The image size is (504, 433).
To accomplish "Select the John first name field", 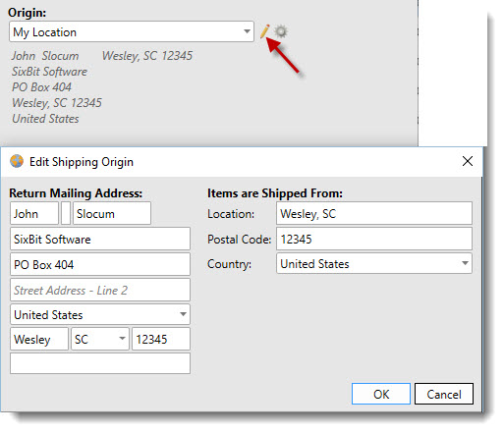I will (x=34, y=213).
